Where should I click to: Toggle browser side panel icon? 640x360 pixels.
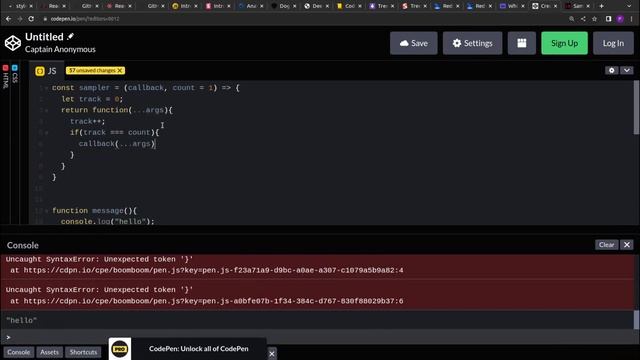click(x=608, y=19)
